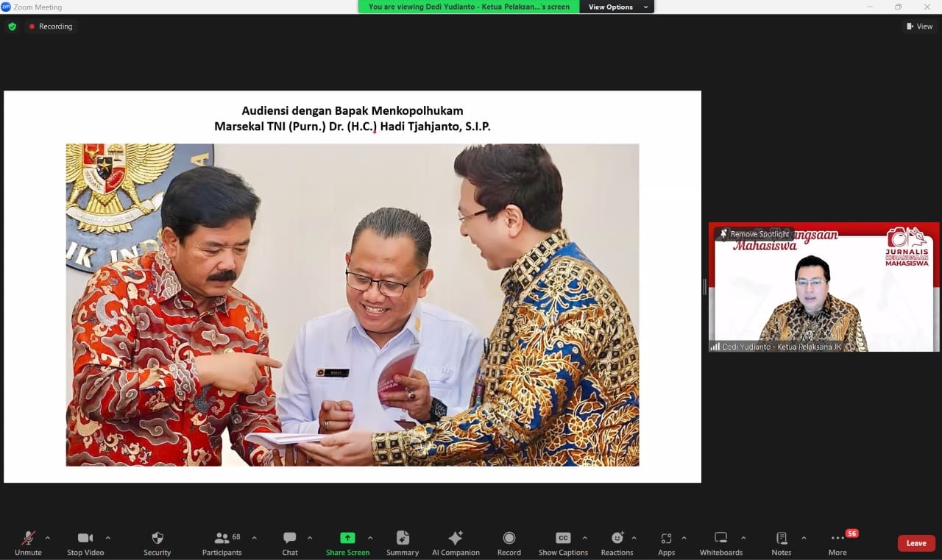
Task: Open Zoom Apps
Action: click(x=666, y=542)
